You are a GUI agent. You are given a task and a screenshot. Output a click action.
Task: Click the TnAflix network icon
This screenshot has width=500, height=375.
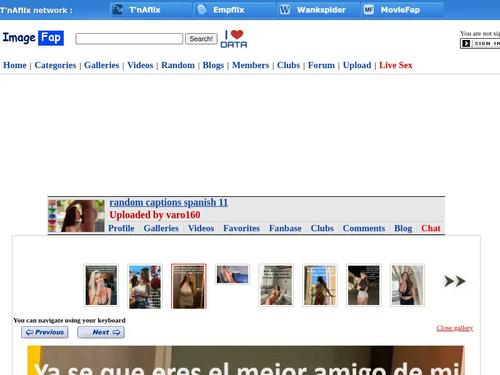point(117,10)
